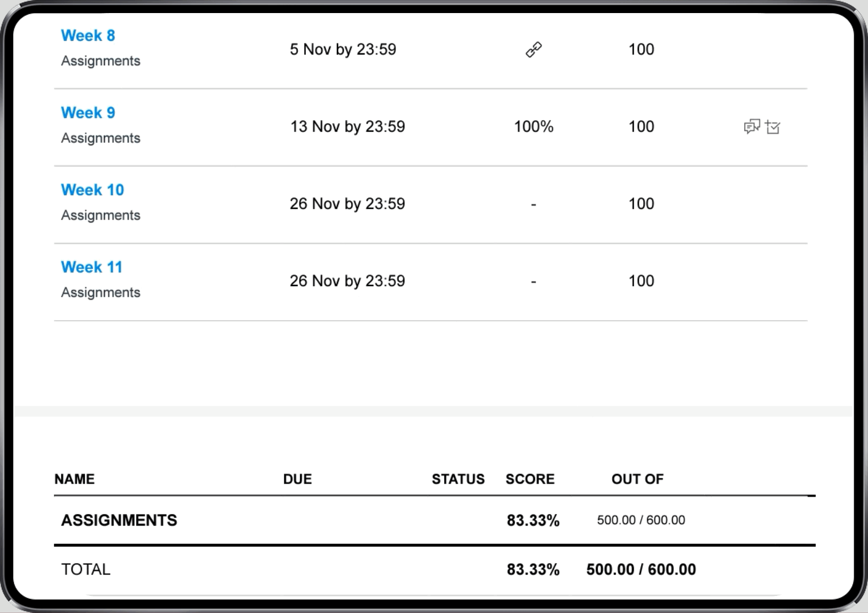Image resolution: width=868 pixels, height=613 pixels.
Task: Click the DUE column header
Action: [x=297, y=479]
